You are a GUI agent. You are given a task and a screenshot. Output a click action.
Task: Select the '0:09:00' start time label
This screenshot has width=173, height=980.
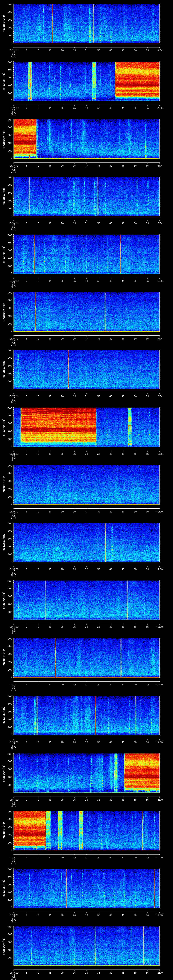point(14,511)
